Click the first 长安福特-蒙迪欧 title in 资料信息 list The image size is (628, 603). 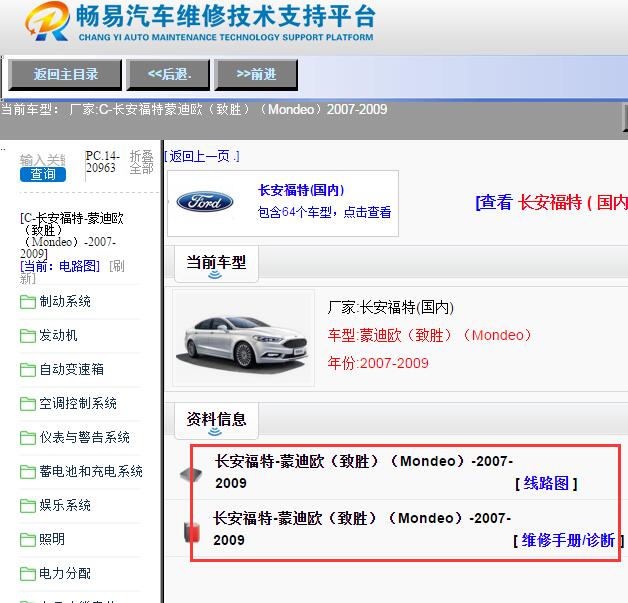pos(364,472)
